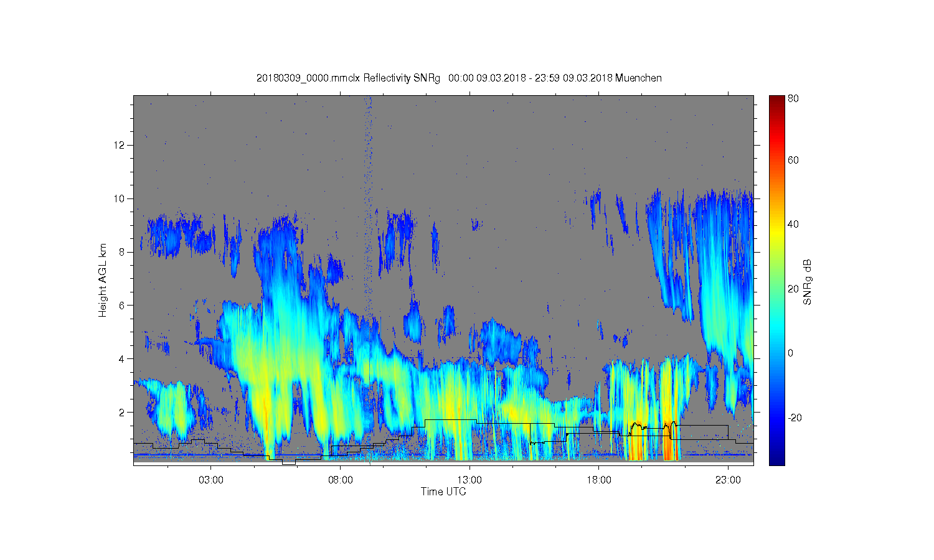Click the colorbar value -20
934x560 pixels.
click(795, 418)
